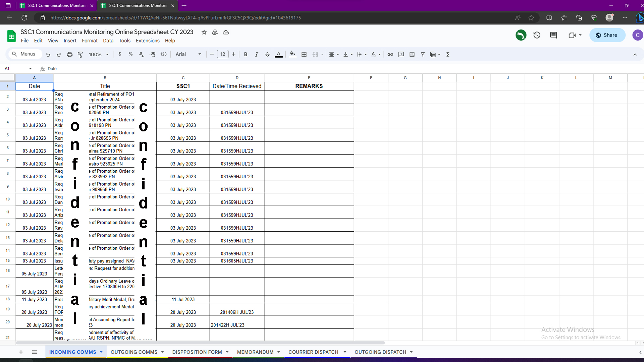Open the fill color picker

(x=292, y=54)
